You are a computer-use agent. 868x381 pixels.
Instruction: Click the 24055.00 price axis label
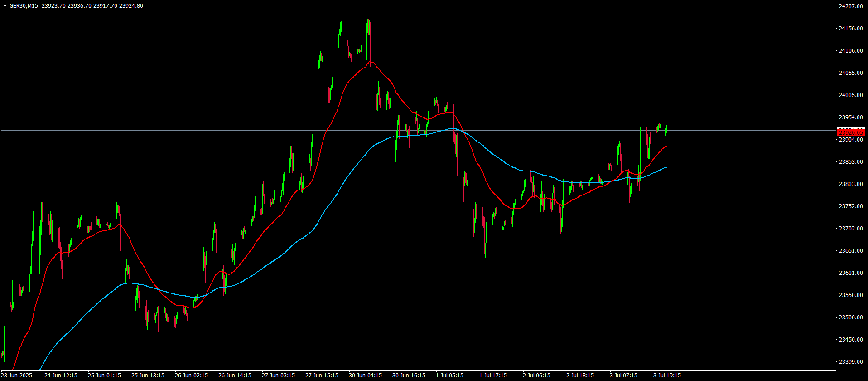(850, 73)
